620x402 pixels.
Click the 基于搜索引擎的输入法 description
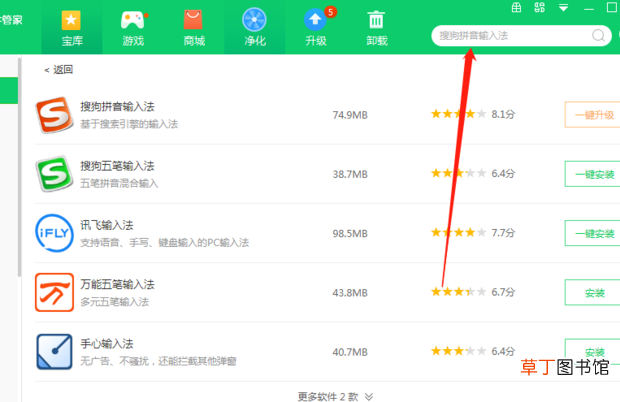point(129,124)
